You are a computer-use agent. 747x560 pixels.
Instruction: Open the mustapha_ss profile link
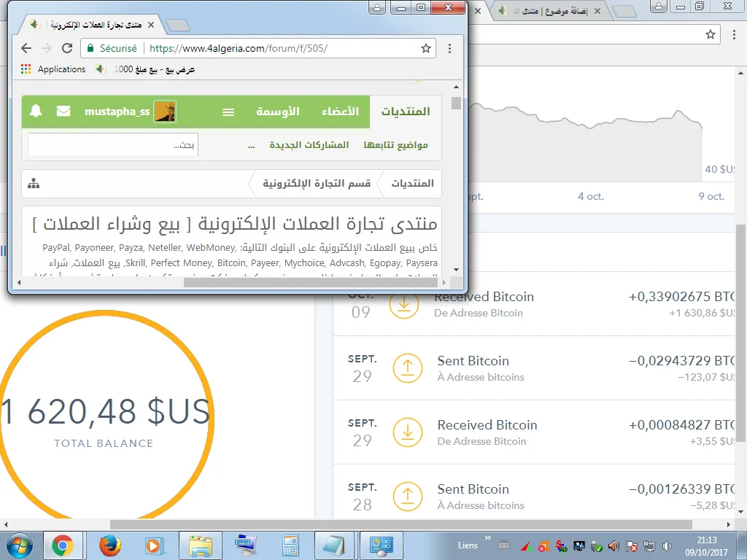pos(117,112)
